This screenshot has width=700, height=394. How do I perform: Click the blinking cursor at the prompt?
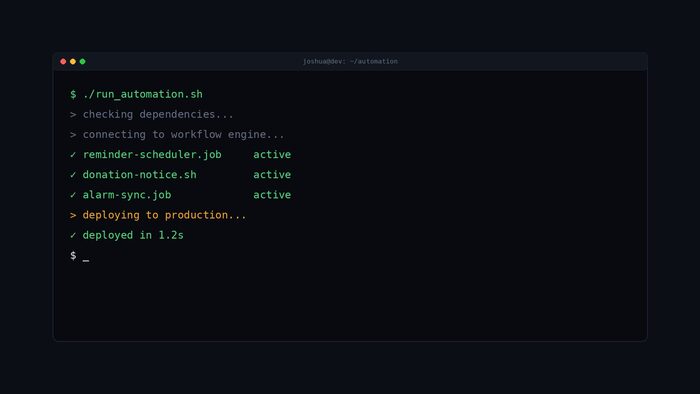coord(86,260)
